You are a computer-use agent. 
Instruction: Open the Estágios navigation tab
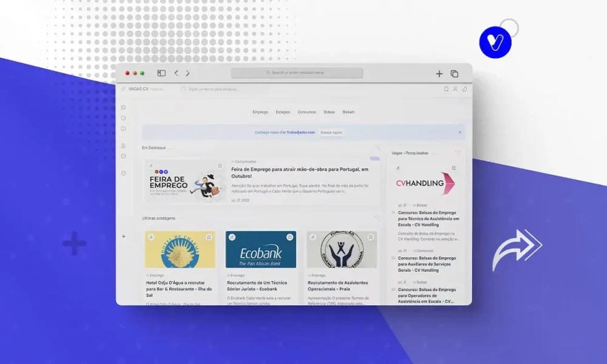coord(283,112)
